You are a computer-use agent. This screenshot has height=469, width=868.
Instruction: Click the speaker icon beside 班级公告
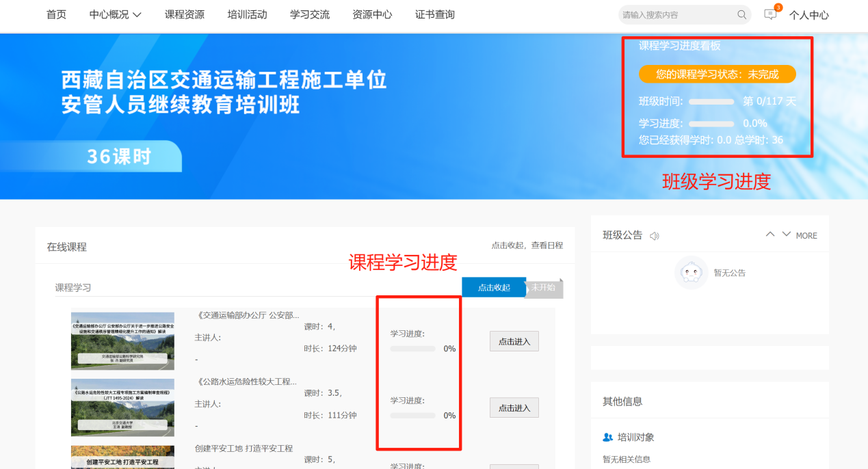pos(654,236)
